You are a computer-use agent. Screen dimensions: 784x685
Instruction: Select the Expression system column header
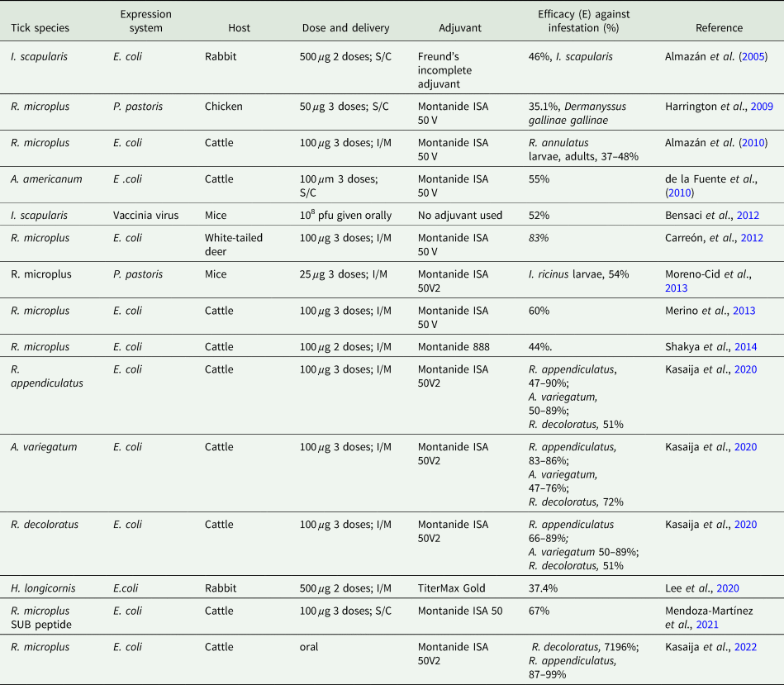tap(145, 21)
